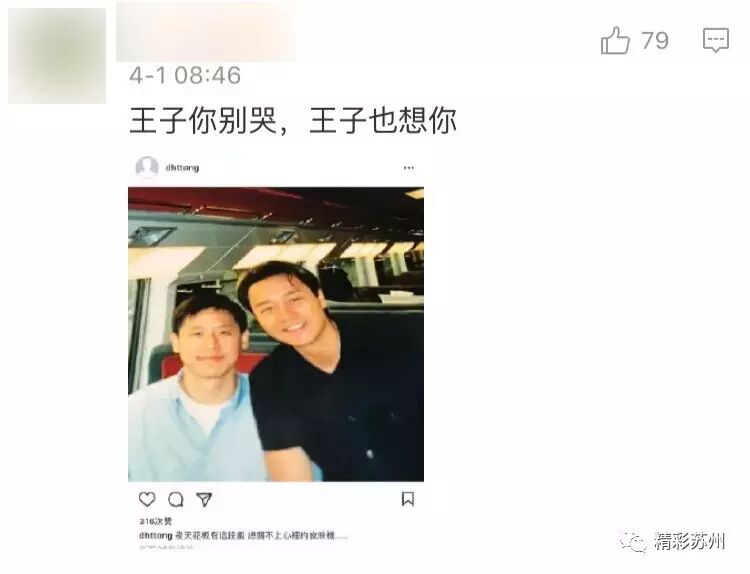Screen dimensions: 750x574
Task: Share post with paper plane icon
Action: point(204,500)
